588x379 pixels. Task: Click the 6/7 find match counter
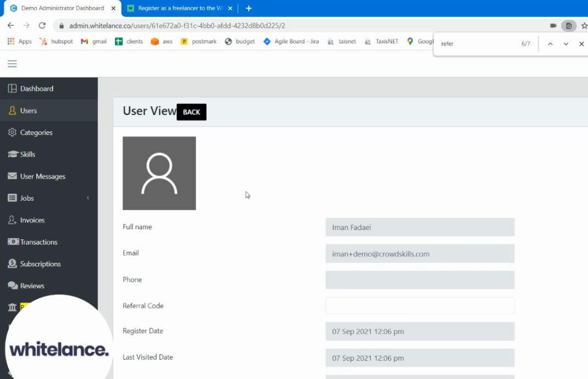click(x=526, y=44)
